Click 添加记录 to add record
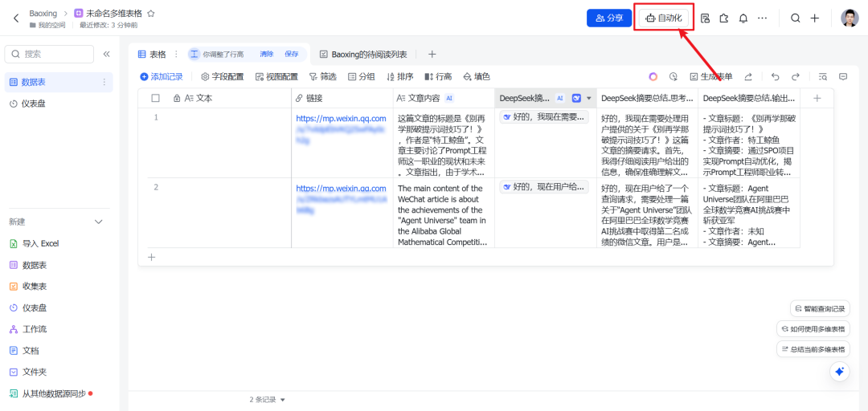The image size is (868, 411). 161,77
